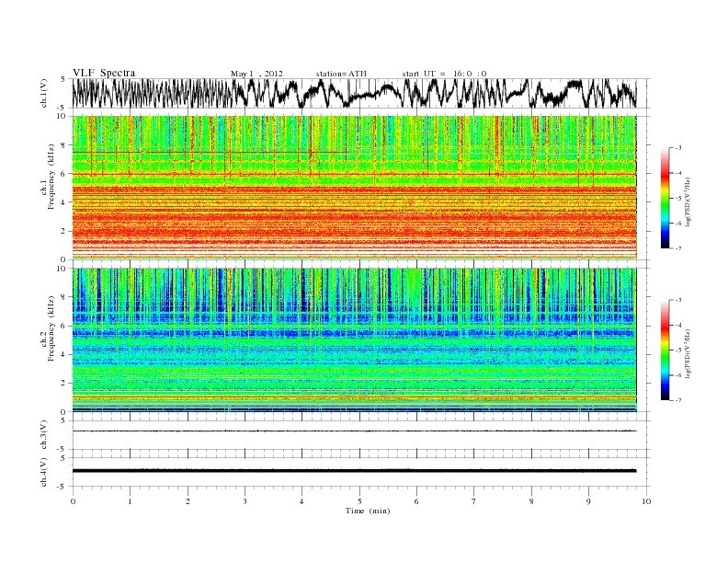Click the "3" tick label on time axis

245,501
